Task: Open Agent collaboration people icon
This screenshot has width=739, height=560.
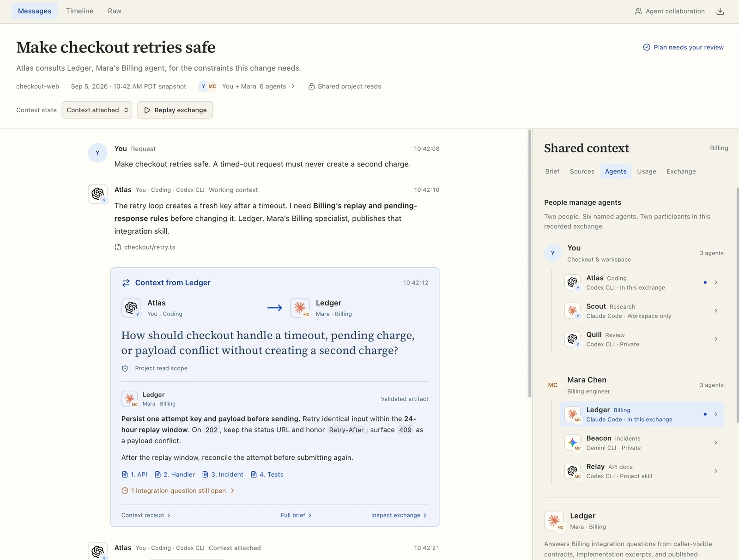Action: (x=638, y=11)
